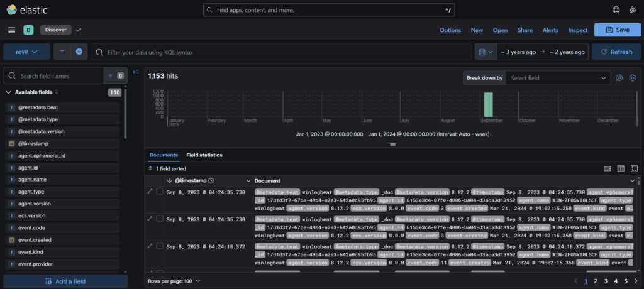Click the KQL query filter input
The height and width of the screenshot is (289, 644).
tap(283, 52)
